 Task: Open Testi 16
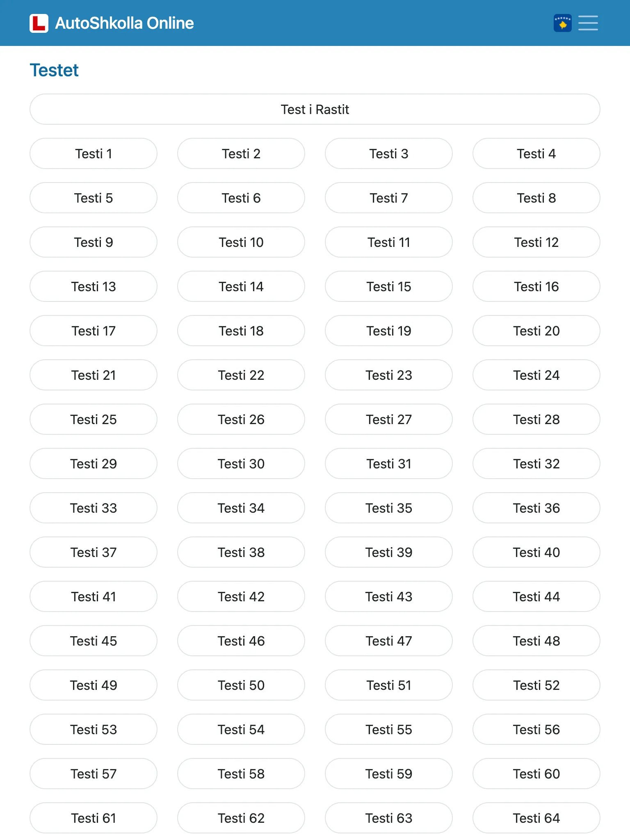pos(536,286)
